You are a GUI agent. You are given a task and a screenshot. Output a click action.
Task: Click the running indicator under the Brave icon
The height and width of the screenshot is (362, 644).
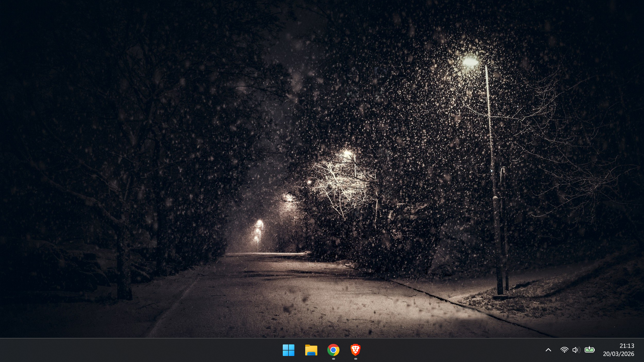click(356, 359)
